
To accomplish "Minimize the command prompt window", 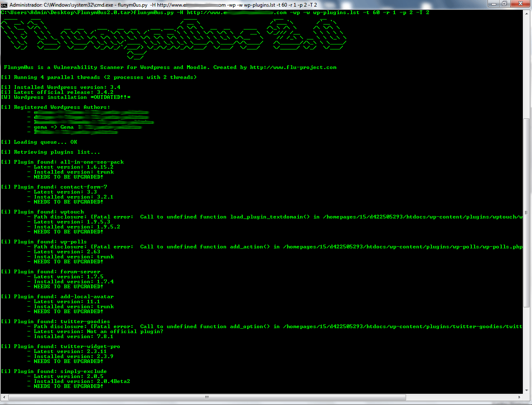I will 493,4.
